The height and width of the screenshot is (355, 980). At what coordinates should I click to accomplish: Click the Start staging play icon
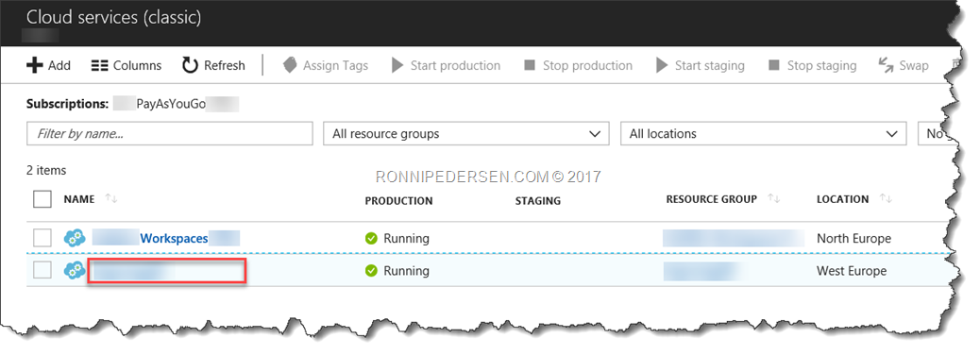coord(662,66)
